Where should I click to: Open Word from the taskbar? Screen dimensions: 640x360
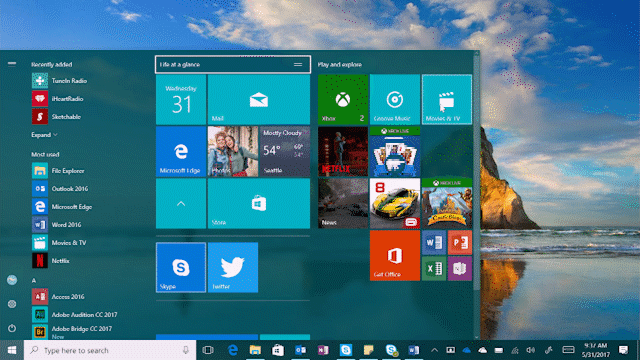(413, 350)
